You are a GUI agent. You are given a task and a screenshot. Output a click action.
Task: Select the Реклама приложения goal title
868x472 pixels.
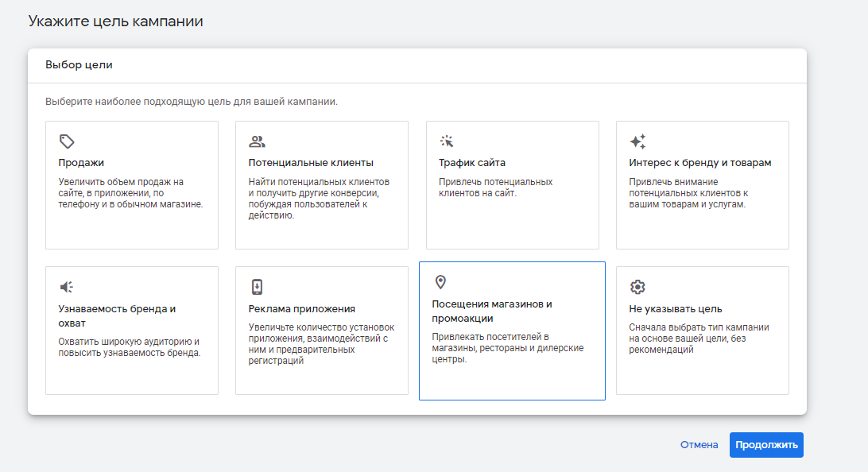click(x=302, y=309)
